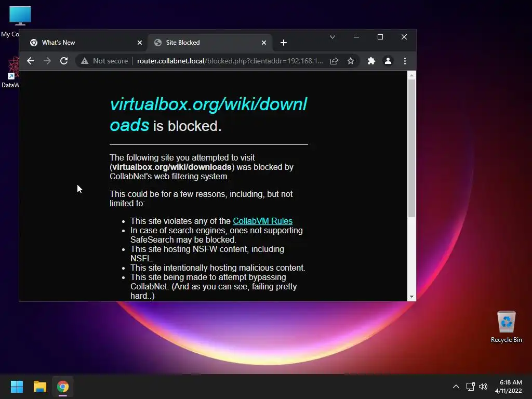This screenshot has width=532, height=399.
Task: Switch to the What's New tab
Action: tap(85, 43)
